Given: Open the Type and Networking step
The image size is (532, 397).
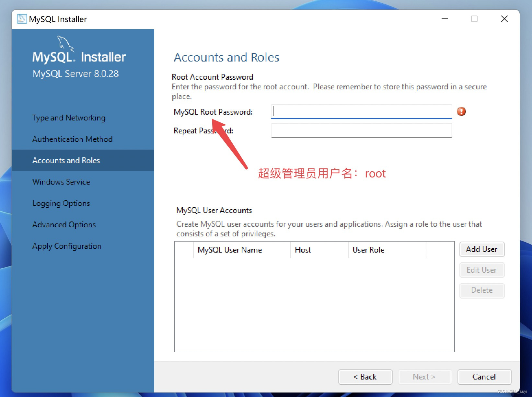Looking at the screenshot, I should point(83,118).
